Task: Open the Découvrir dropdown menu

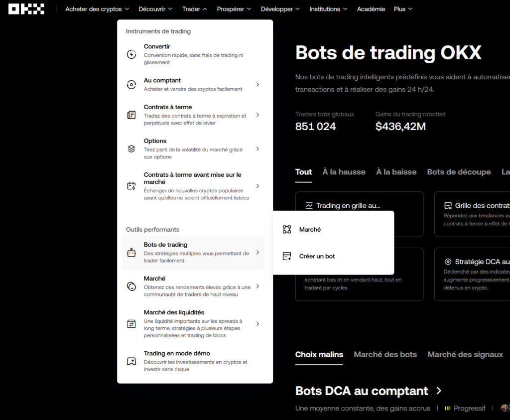Action: (155, 9)
